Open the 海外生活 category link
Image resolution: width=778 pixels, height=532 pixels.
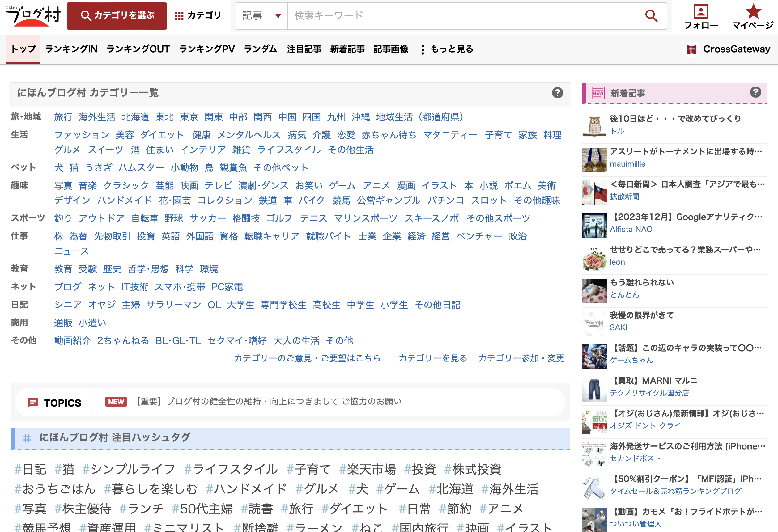(97, 117)
